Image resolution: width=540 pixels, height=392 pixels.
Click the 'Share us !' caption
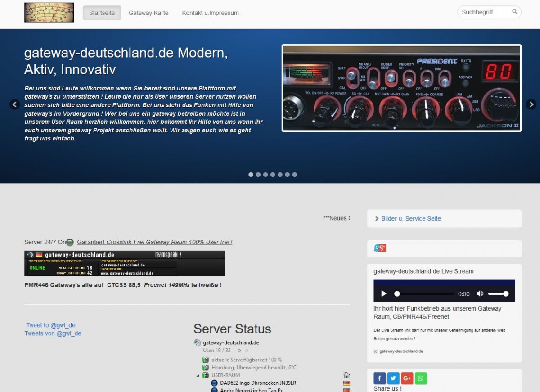387,388
